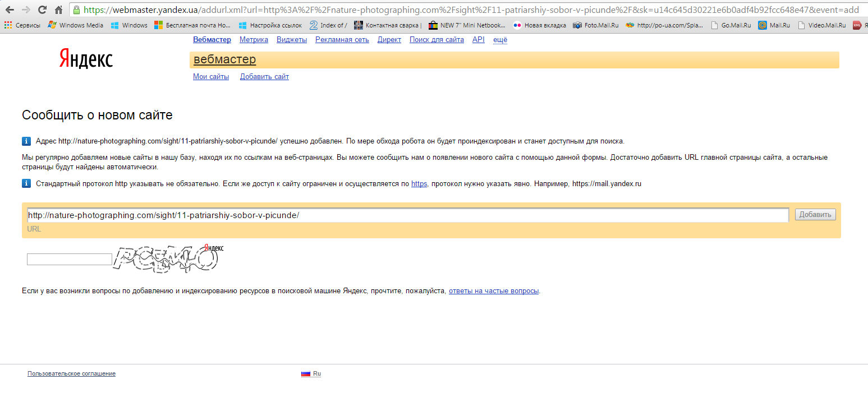The image size is (868, 402).
Task: Open the Мои сайты page
Action: tap(211, 77)
